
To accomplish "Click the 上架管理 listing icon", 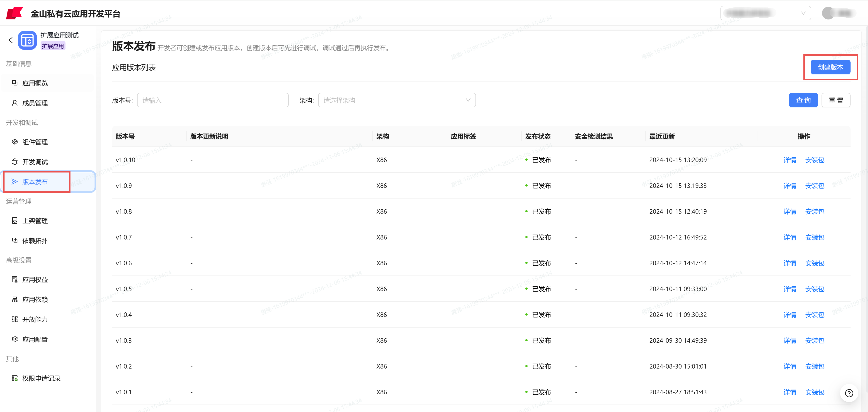I will [x=15, y=220].
